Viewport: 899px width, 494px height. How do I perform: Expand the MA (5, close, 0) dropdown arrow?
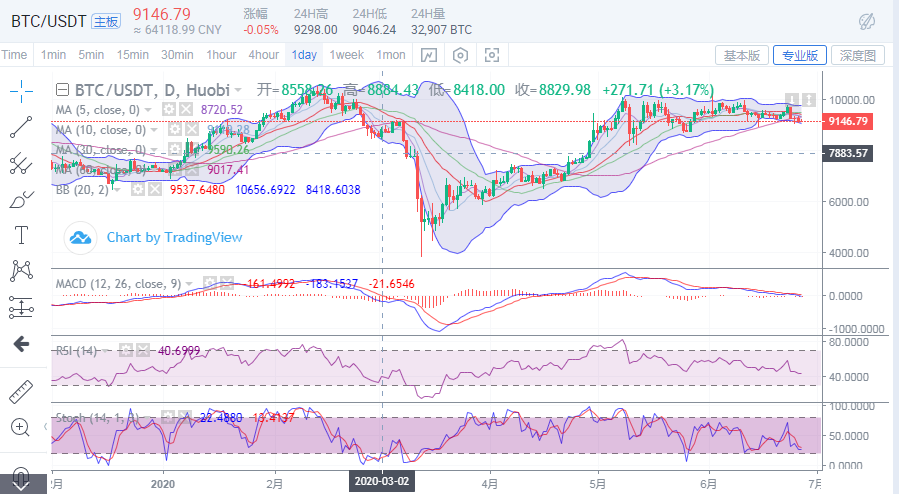point(149,109)
